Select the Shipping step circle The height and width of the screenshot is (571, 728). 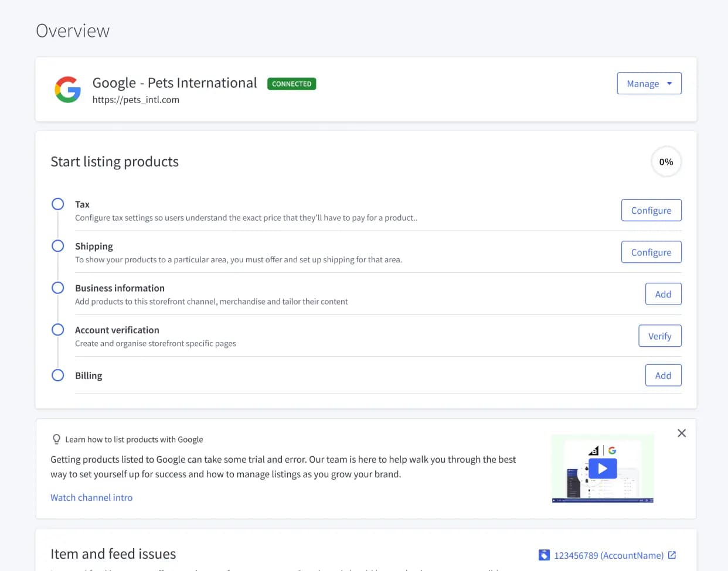(x=57, y=246)
